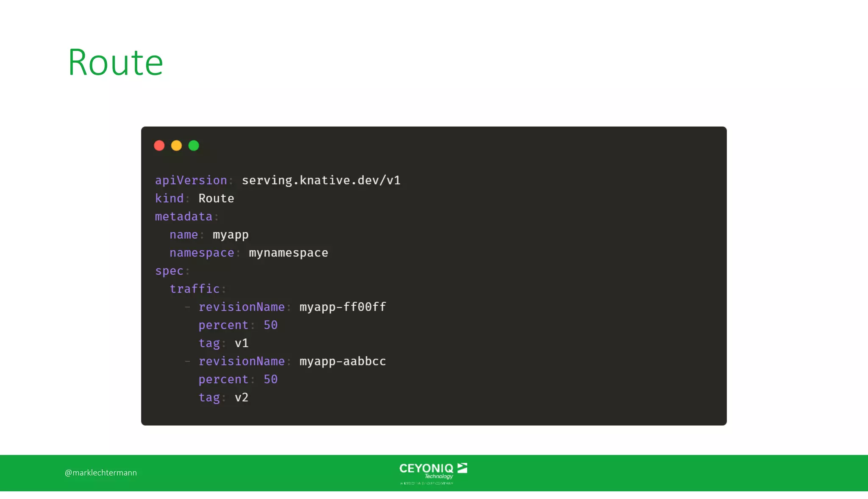Click the myapp-aabbcc revision name
Screen dimensions: 868x499
[342, 361]
